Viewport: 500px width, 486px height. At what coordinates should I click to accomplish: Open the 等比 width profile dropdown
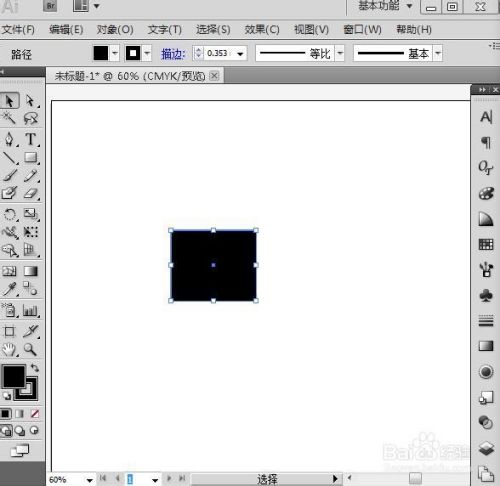click(x=340, y=53)
